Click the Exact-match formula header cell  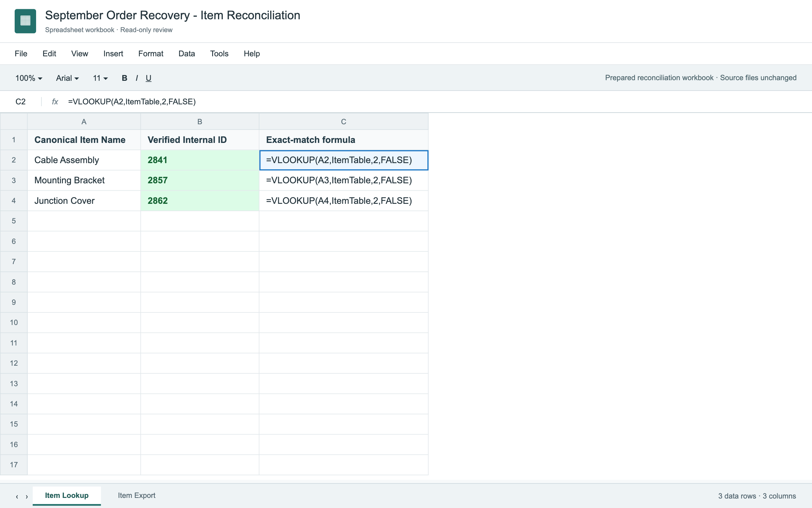point(344,140)
